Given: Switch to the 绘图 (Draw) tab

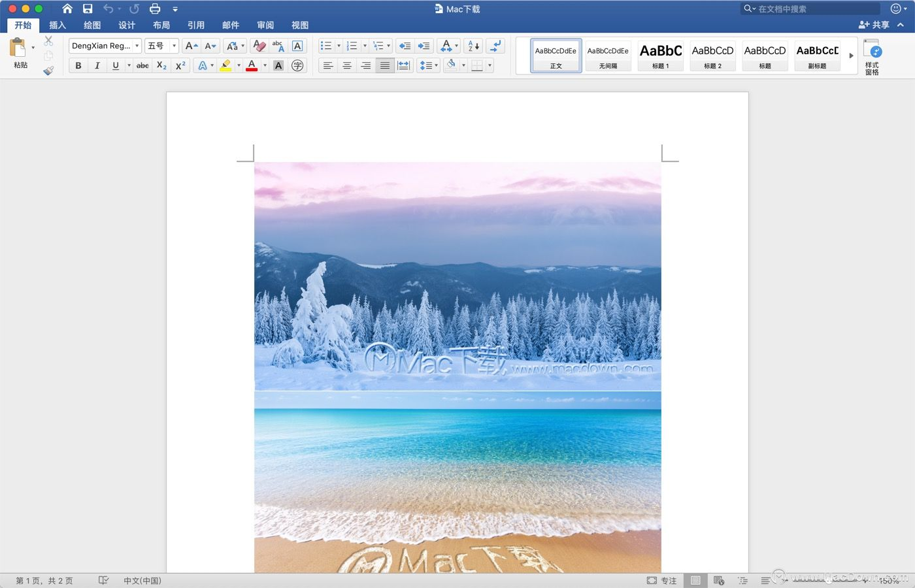Looking at the screenshot, I should pyautogui.click(x=92, y=25).
